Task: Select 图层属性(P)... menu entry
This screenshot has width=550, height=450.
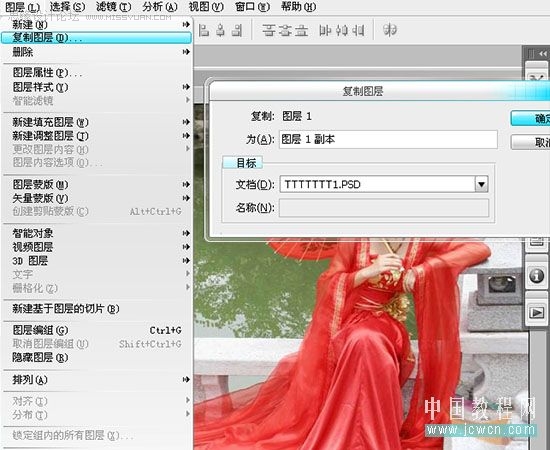Action: click(x=96, y=73)
